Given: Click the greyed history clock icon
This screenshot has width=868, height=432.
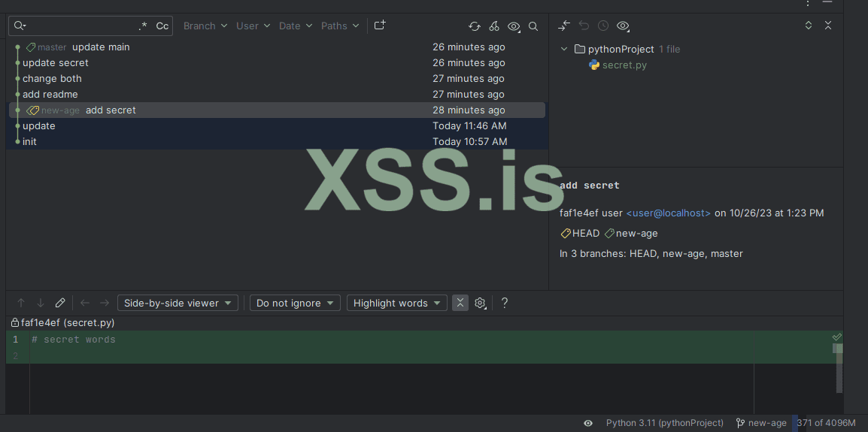Looking at the screenshot, I should (x=603, y=26).
